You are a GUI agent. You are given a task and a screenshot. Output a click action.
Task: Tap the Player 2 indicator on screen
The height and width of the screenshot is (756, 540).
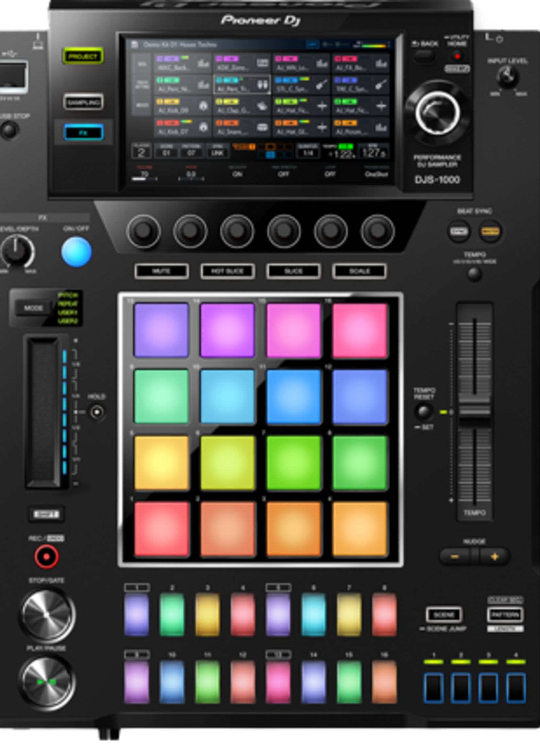141,151
